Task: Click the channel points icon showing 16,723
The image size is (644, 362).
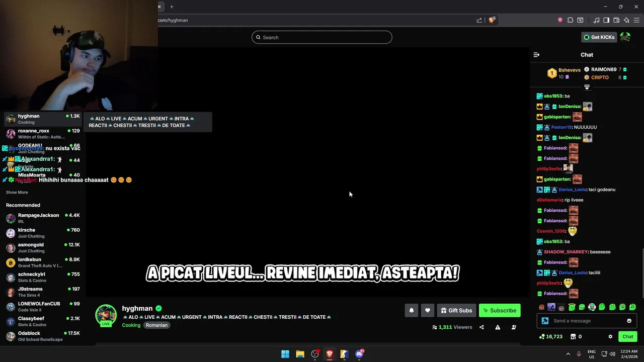Action: 550,337
